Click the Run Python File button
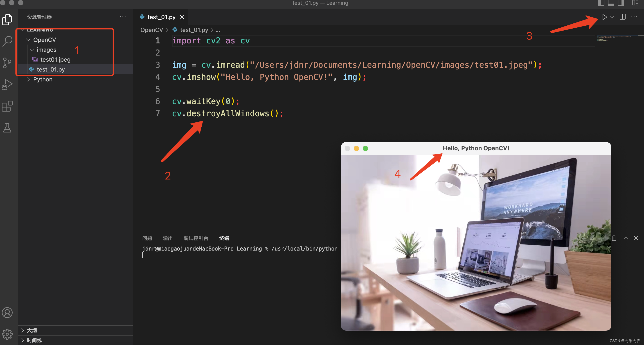644x345 pixels. (604, 17)
